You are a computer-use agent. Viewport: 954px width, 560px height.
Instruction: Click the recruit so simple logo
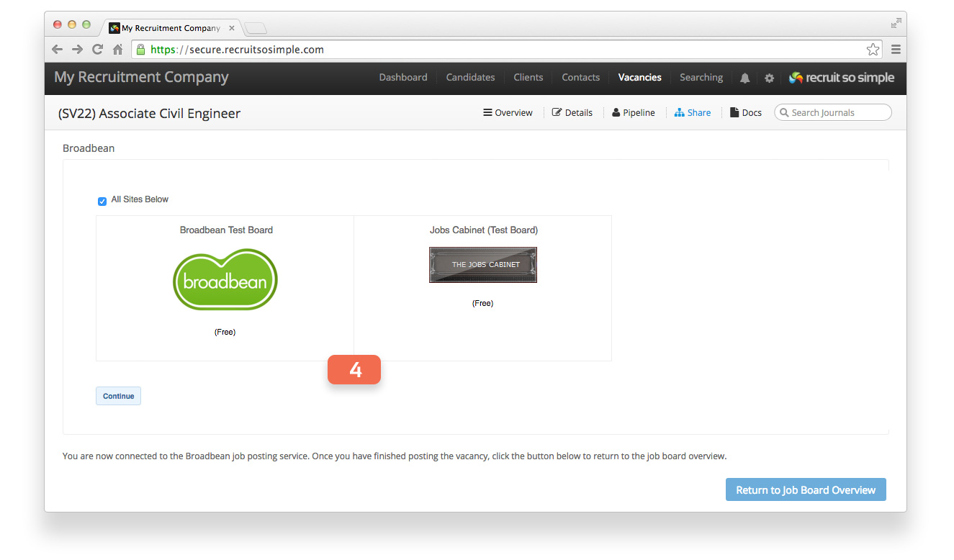tap(842, 78)
